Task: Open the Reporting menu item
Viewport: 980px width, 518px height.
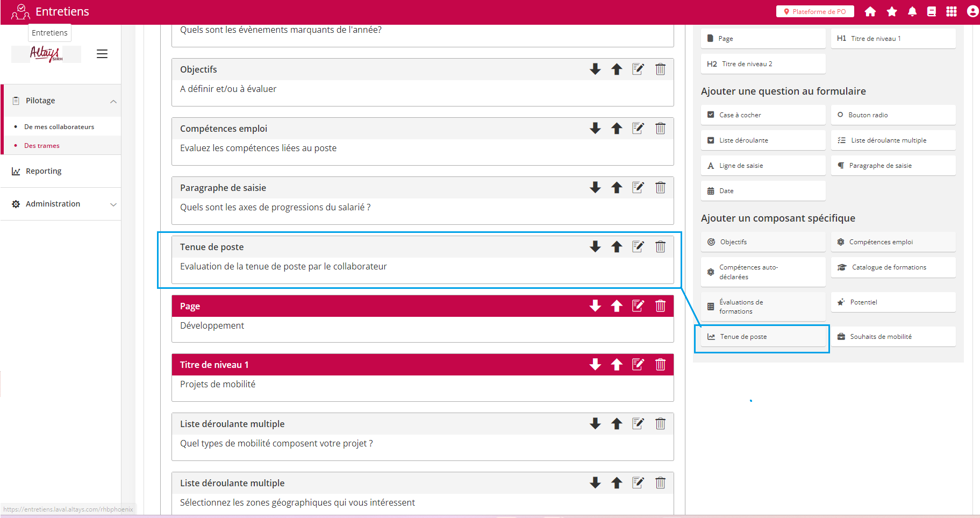Action: (44, 171)
